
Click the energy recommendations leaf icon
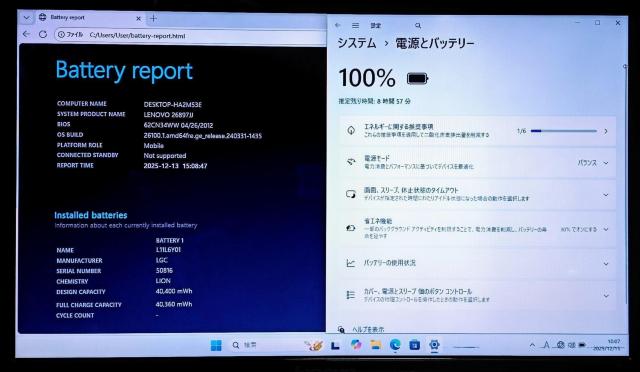pyautogui.click(x=351, y=130)
